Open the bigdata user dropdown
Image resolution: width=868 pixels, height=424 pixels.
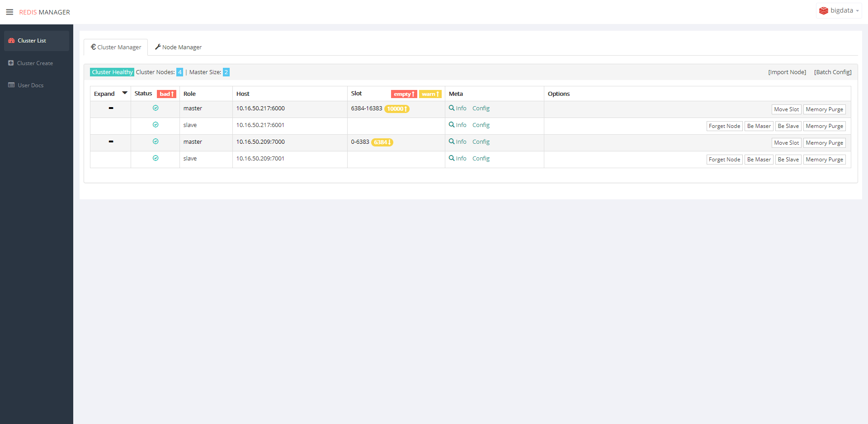click(839, 10)
